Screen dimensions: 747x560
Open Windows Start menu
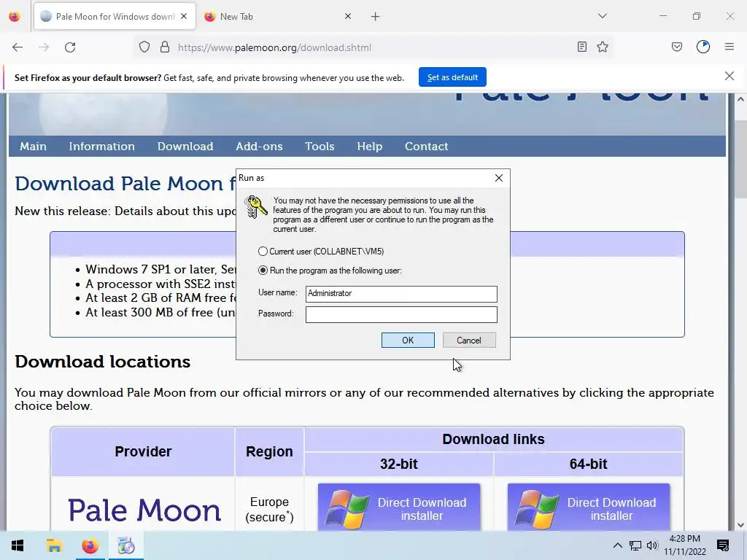tap(18, 545)
